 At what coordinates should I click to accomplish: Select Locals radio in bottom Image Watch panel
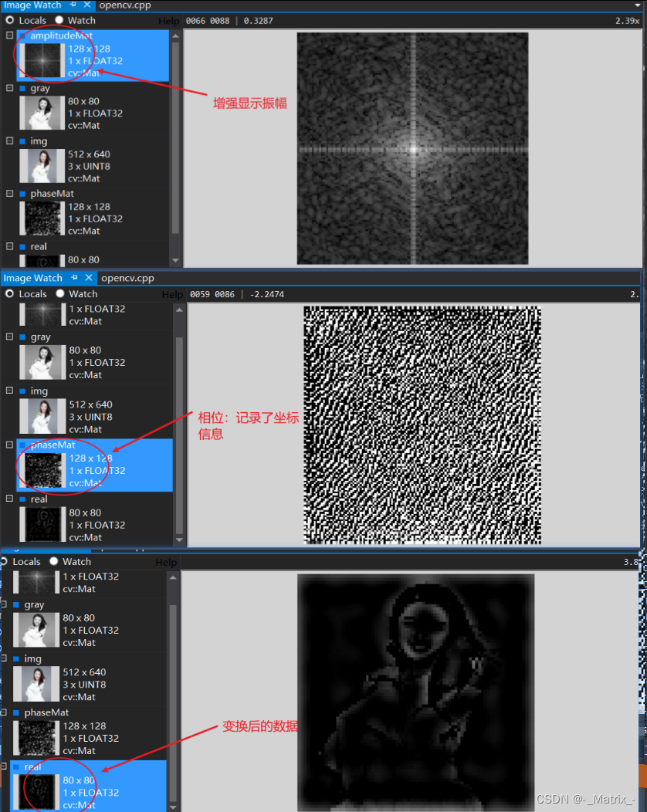(4, 561)
